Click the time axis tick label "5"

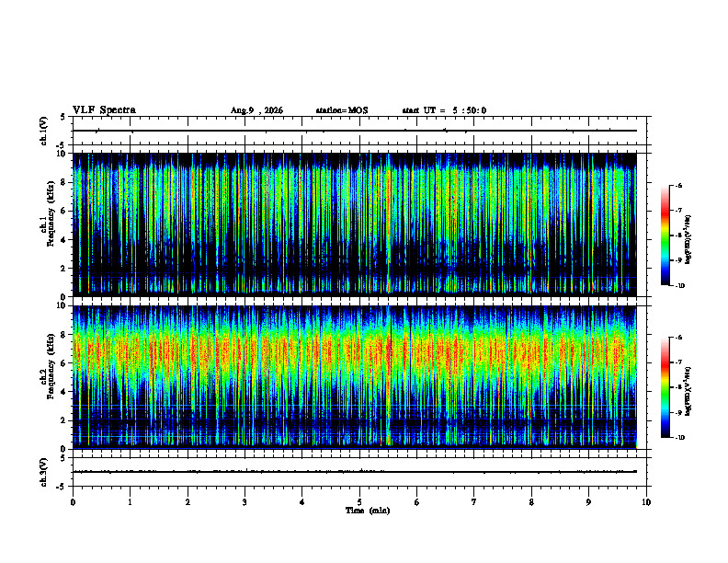[359, 502]
